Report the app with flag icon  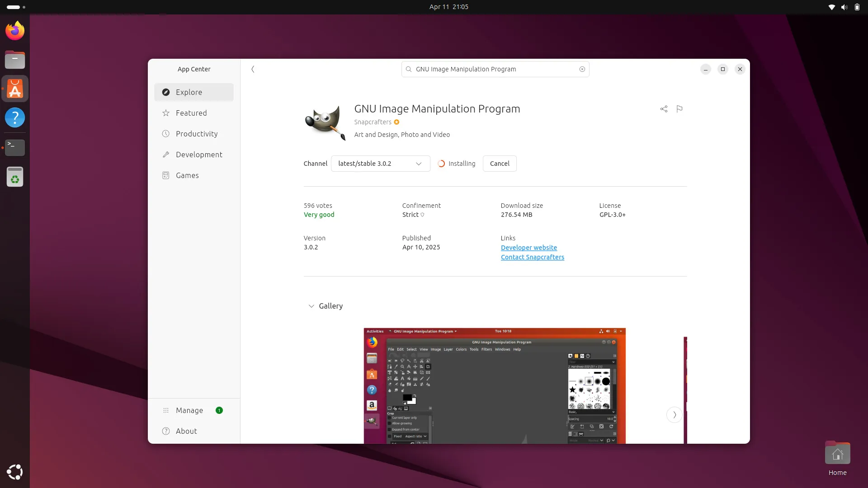point(679,109)
